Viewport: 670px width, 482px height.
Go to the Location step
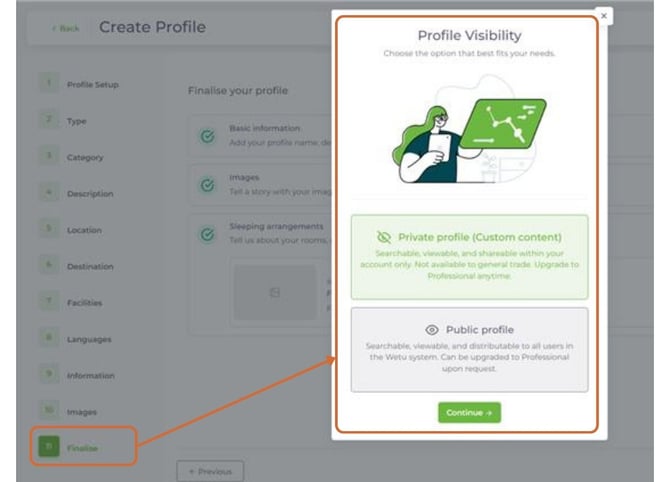point(84,230)
